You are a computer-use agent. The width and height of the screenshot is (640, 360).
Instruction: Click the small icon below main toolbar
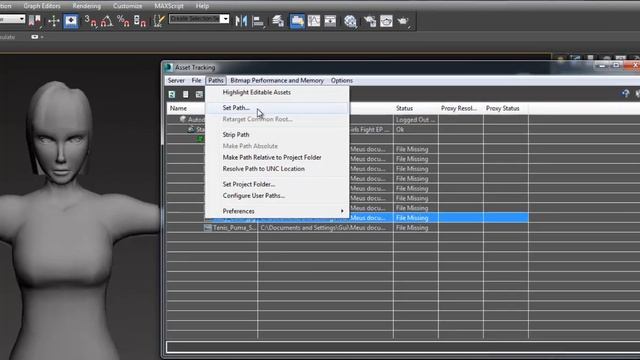[35, 37]
